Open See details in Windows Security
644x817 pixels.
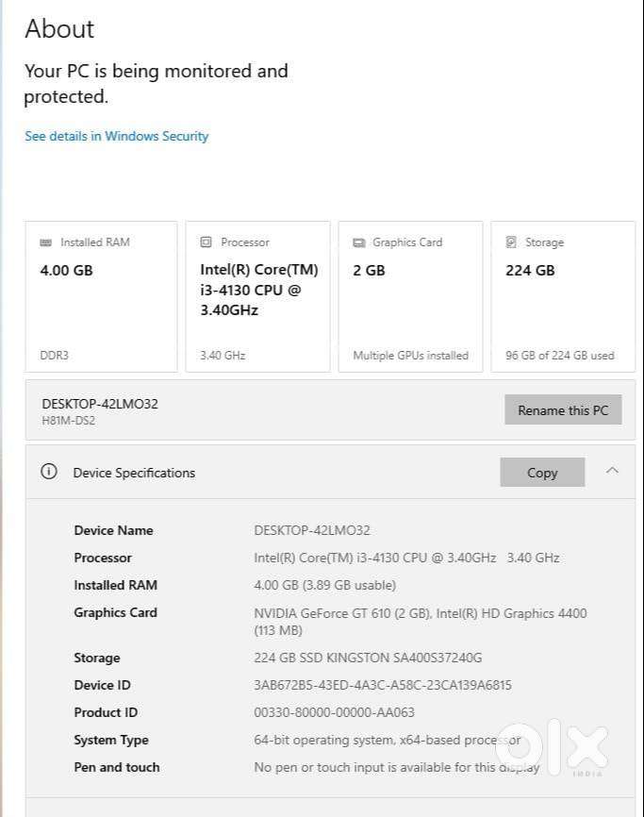coord(116,136)
